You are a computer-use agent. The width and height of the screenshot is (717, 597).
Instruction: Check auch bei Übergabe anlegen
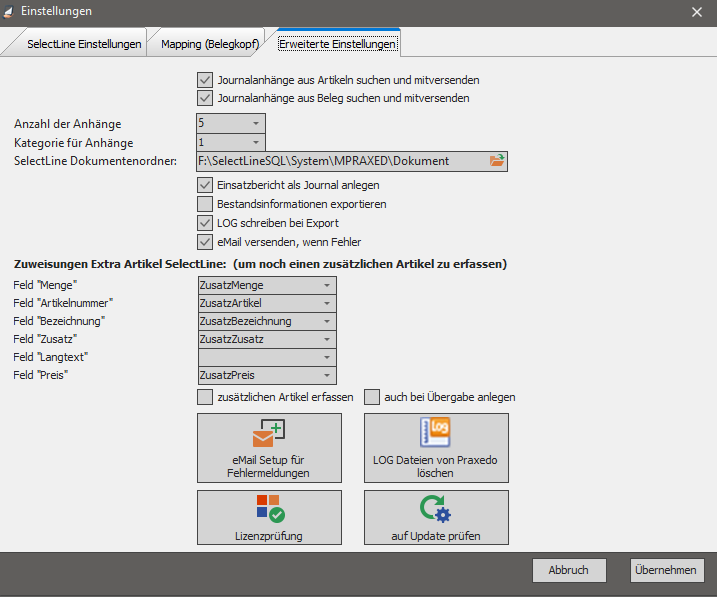tap(372, 397)
